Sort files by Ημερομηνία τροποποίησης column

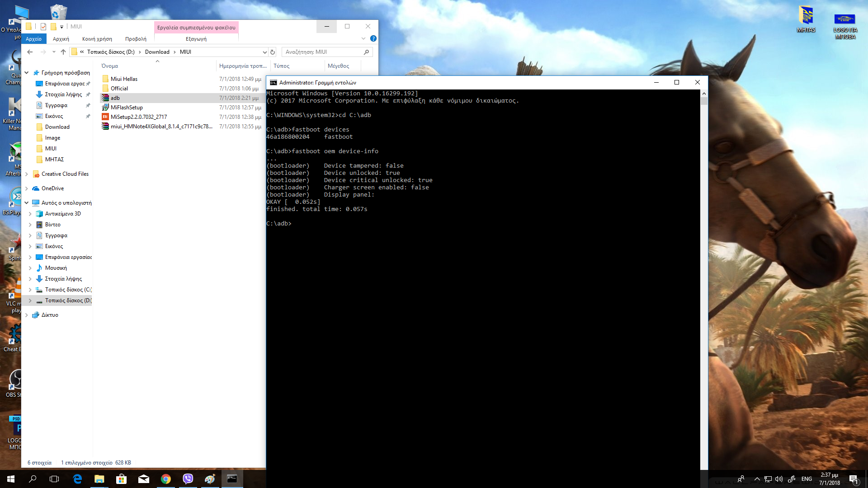(x=243, y=66)
